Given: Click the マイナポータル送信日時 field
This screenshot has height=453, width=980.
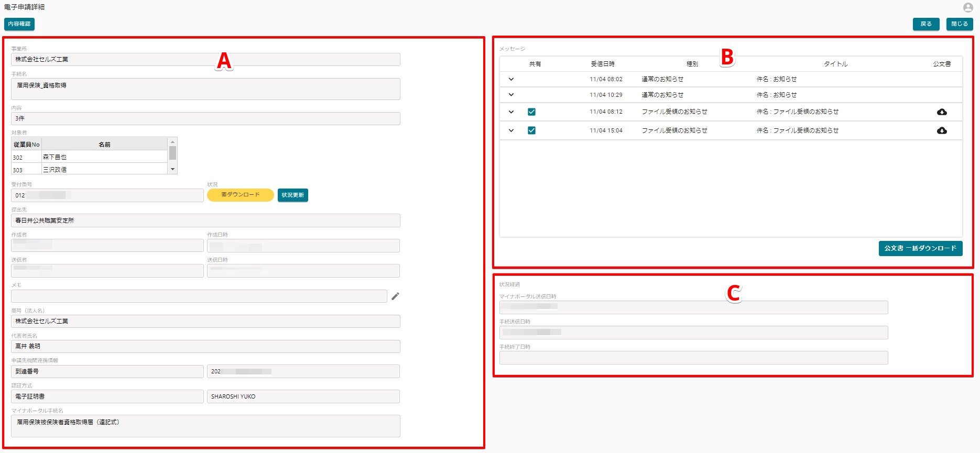Looking at the screenshot, I should (x=694, y=307).
